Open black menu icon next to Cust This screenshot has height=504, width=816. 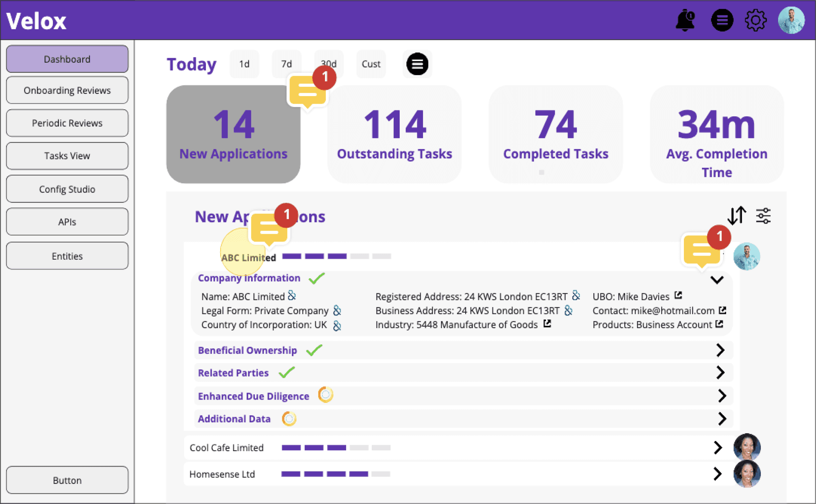417,64
